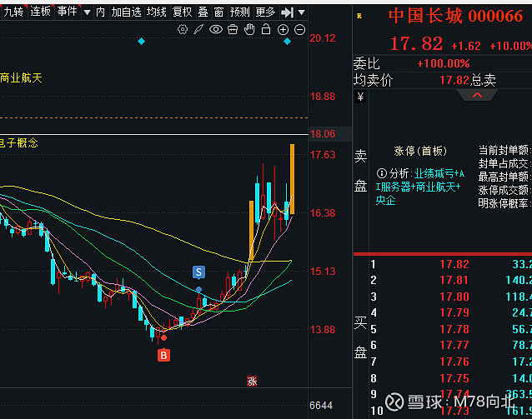This screenshot has width=532, height=419.
Task: Open the 预测 forecast menu
Action: pyautogui.click(x=239, y=12)
